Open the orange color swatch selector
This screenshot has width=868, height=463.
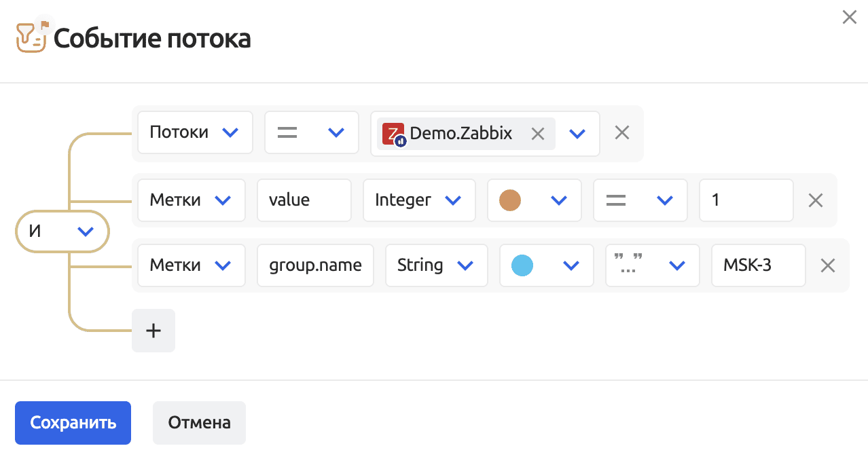534,200
